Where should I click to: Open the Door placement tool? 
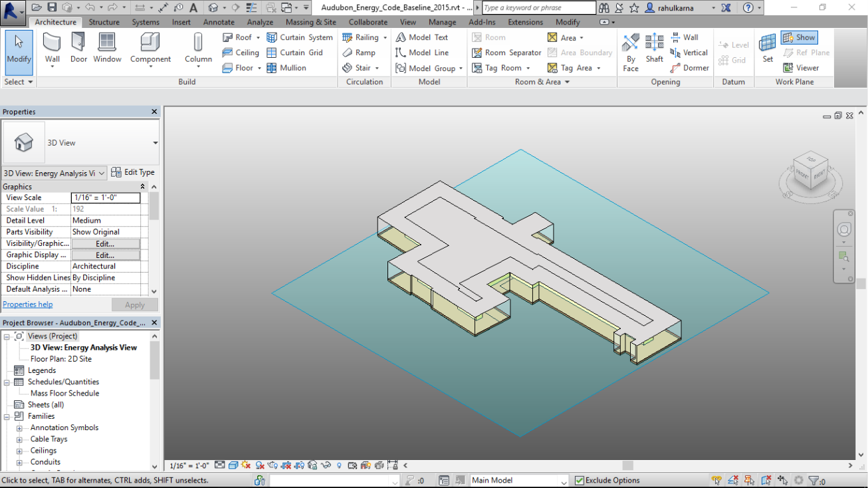(78, 49)
